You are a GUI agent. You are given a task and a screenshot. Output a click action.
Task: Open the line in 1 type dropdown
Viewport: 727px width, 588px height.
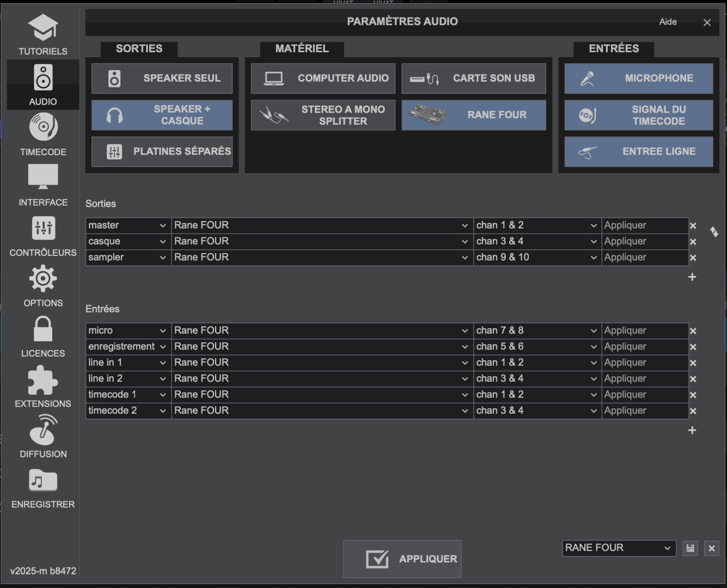129,363
